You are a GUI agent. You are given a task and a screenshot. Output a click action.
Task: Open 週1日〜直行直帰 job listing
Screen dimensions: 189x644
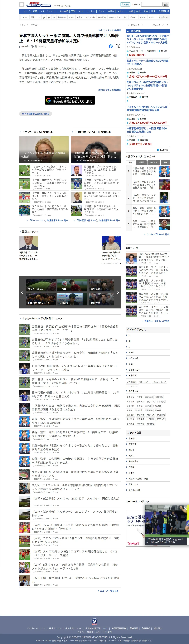pyautogui.click(x=147, y=39)
